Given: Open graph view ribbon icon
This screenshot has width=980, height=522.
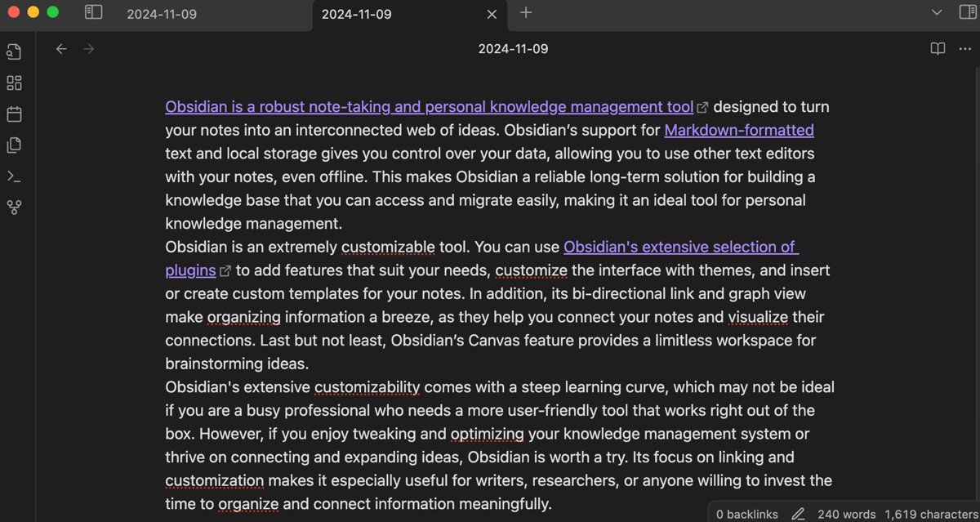Looking at the screenshot, I should click(x=14, y=207).
